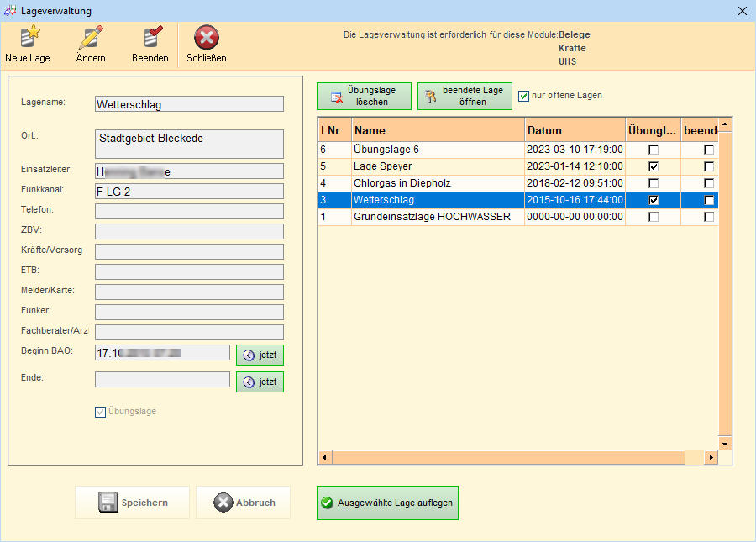This screenshot has width=756, height=542.
Task: Click the red Schließen icon
Action: point(207,39)
